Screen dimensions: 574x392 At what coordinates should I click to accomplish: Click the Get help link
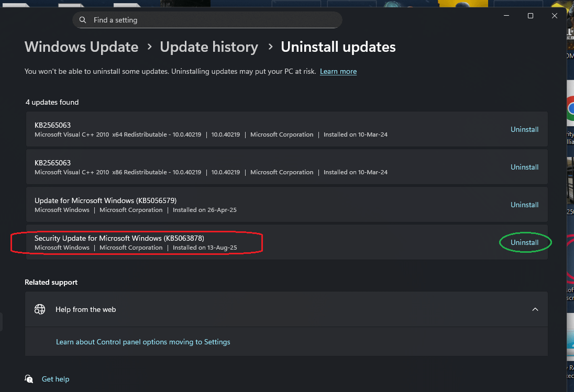(56, 379)
